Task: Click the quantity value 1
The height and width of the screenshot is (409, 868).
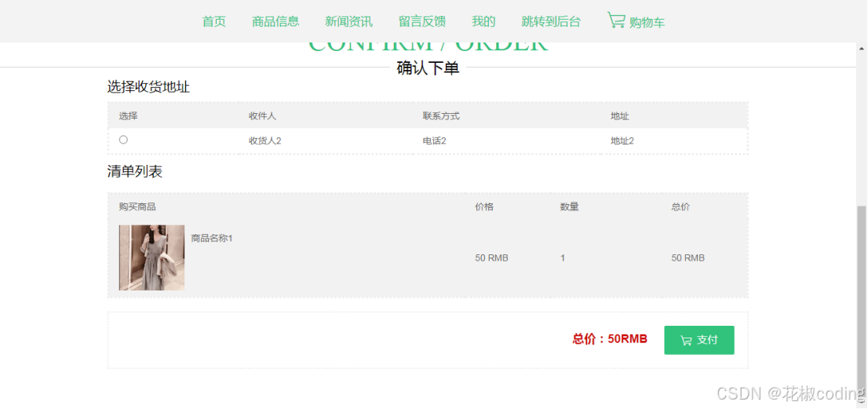Action: pos(563,258)
